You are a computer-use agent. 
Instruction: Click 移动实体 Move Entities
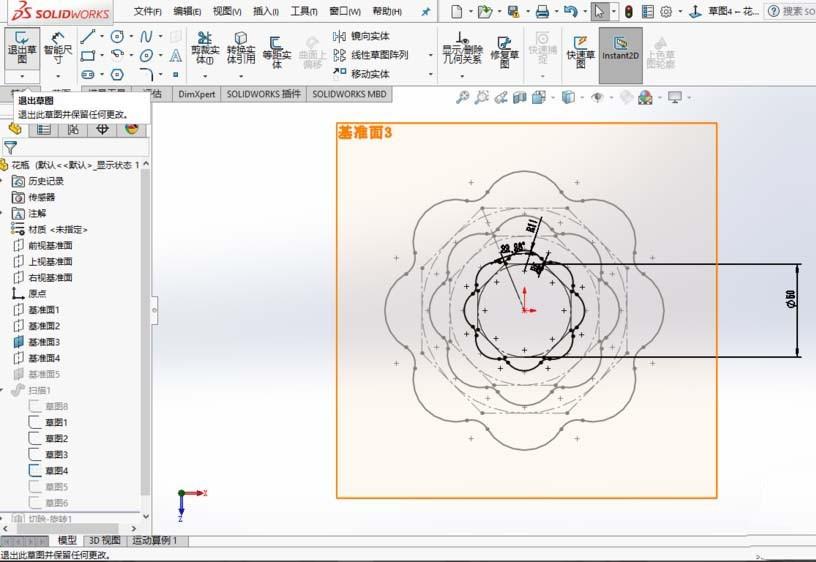(x=361, y=74)
